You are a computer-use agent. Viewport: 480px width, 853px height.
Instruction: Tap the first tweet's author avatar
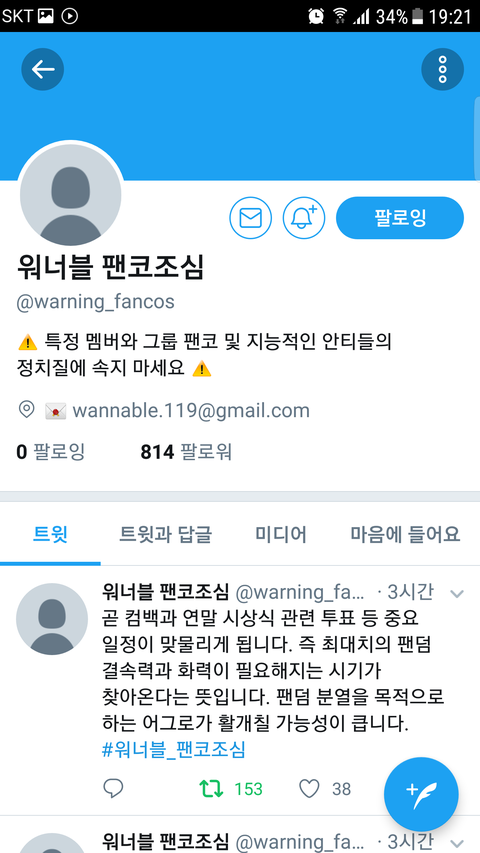pyautogui.click(x=52, y=619)
